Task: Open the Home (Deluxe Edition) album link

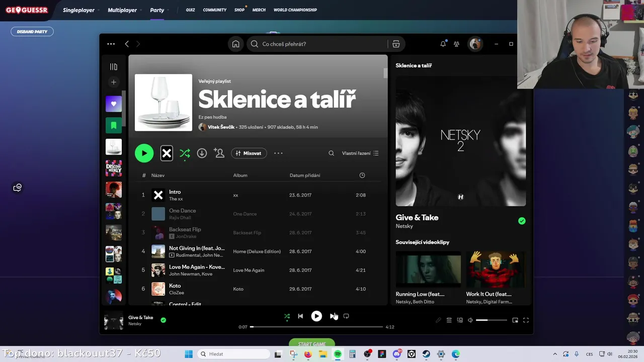Action: [x=257, y=251]
